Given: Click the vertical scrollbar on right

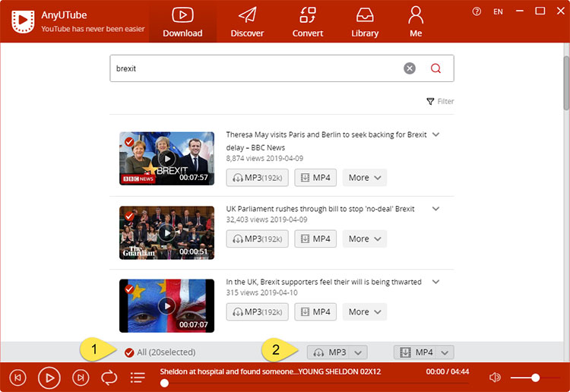Looking at the screenshot, I should click(566, 84).
